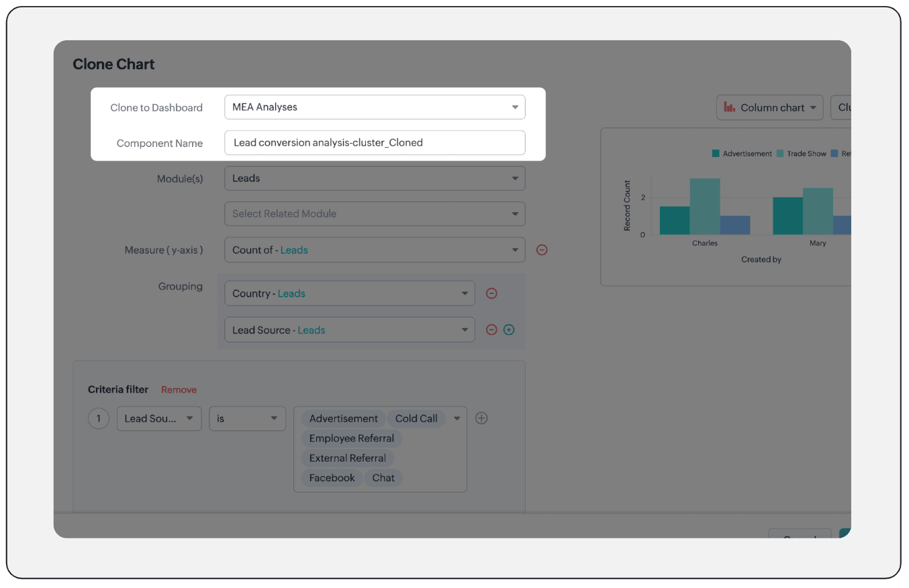Expand the Module(s) Leads dropdown
Viewport: 909px width, 588px height.
pos(375,179)
